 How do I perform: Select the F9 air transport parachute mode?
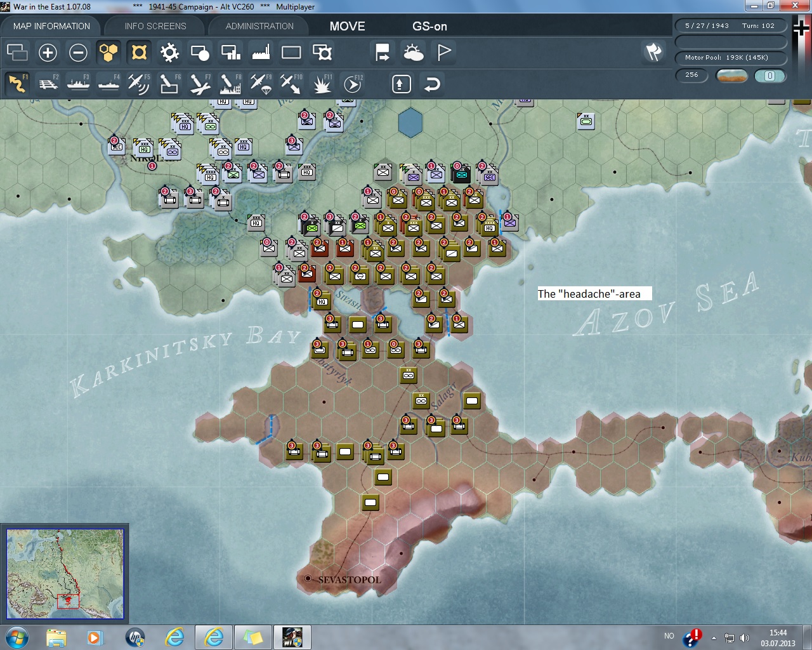260,84
